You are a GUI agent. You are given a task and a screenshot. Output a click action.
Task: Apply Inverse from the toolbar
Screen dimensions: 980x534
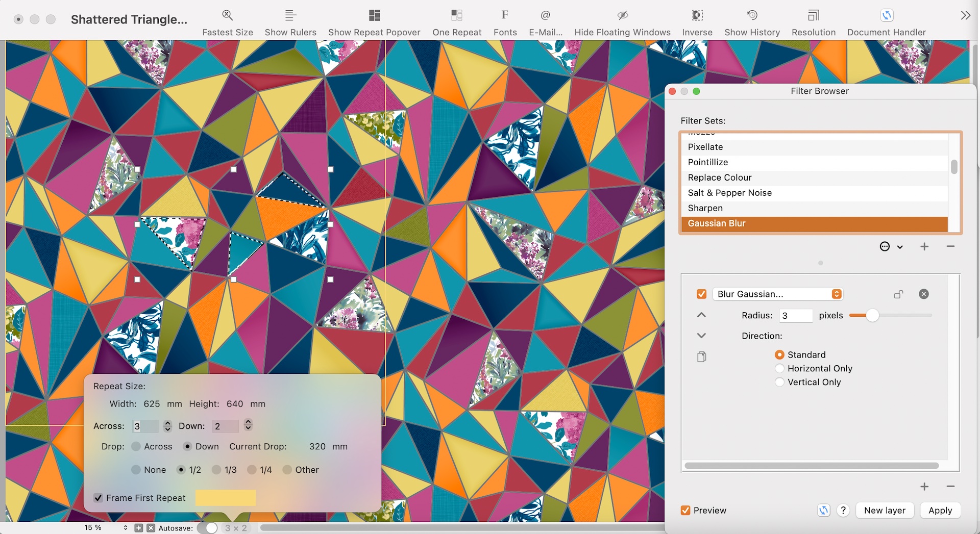(697, 15)
